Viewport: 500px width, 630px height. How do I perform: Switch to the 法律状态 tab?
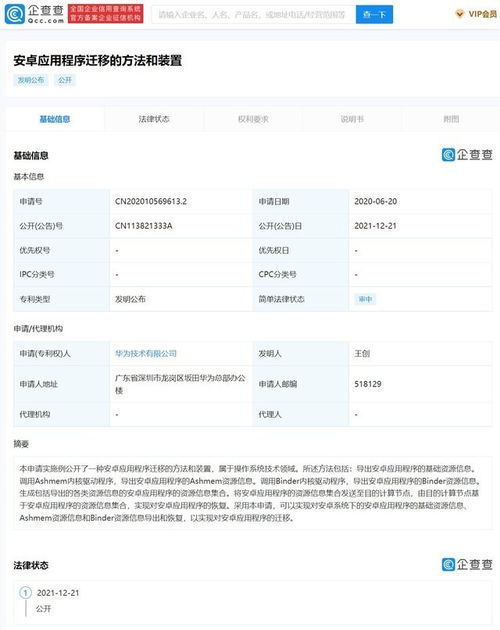154,119
